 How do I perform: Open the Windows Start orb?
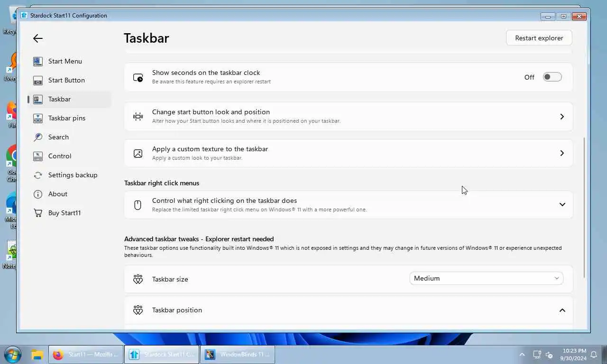tap(12, 354)
